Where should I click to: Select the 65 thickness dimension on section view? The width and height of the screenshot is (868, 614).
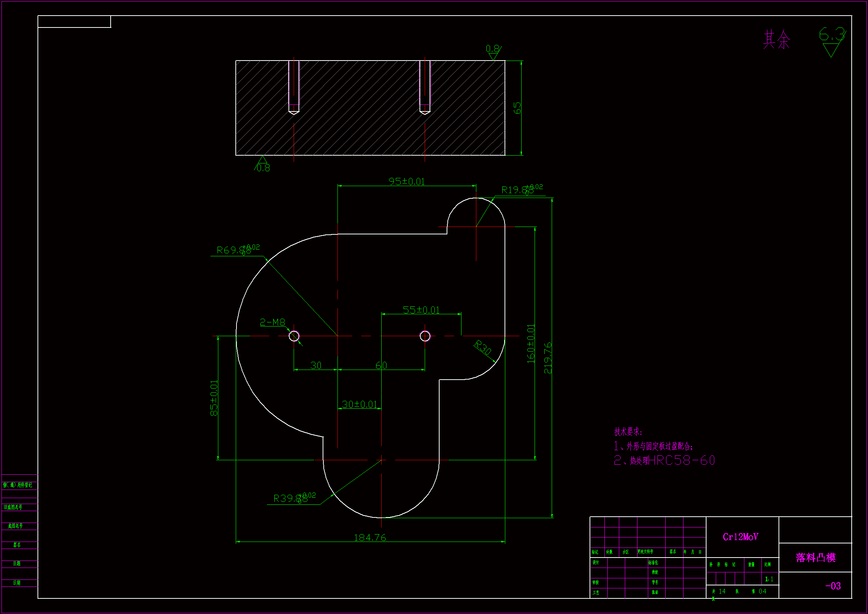click(517, 108)
